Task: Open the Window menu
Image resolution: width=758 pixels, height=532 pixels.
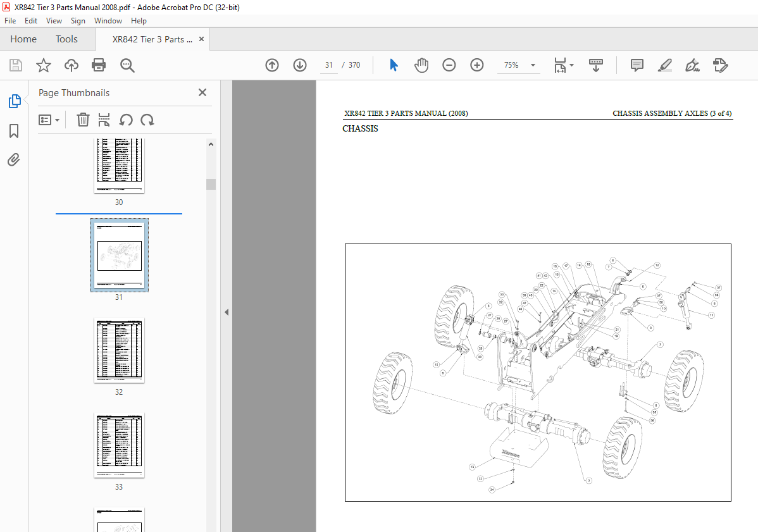Action: point(108,21)
